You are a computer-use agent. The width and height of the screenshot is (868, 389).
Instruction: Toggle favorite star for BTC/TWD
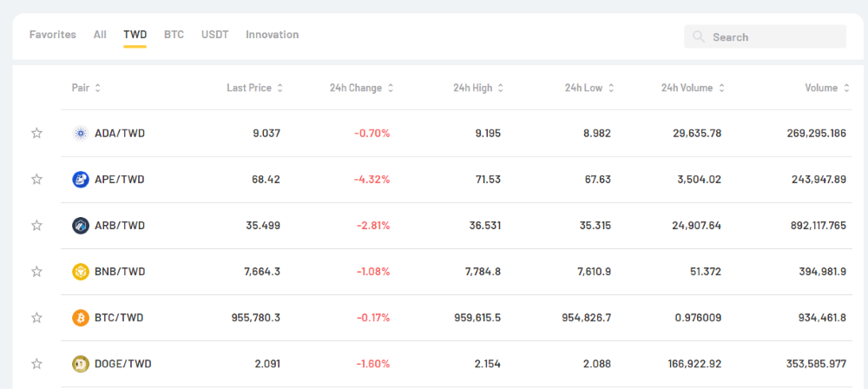pos(36,318)
